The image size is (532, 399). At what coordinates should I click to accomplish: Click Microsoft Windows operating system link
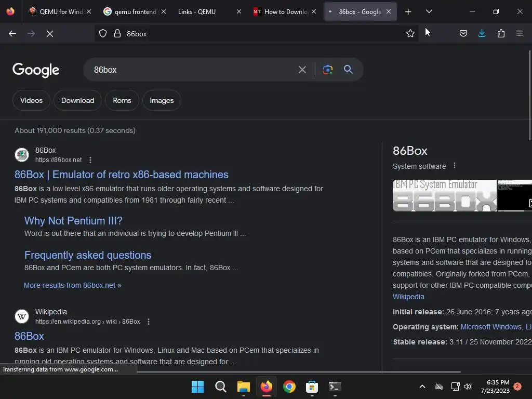pos(491,327)
